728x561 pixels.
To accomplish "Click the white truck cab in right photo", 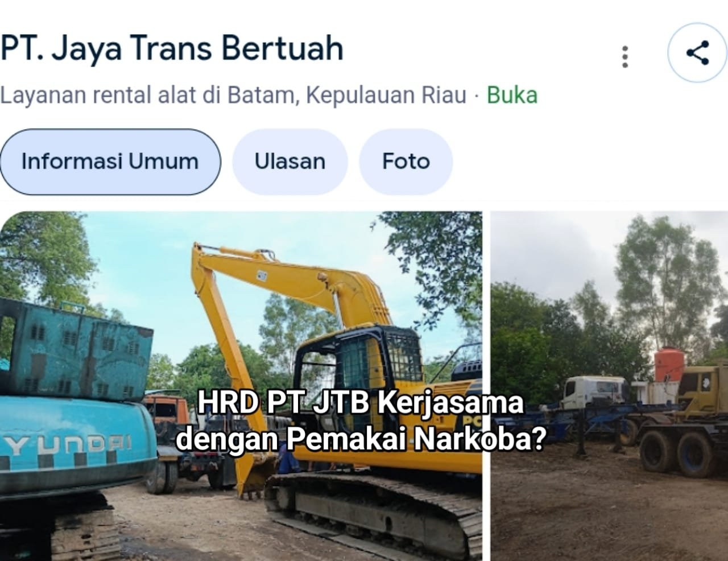I will pyautogui.click(x=594, y=391).
